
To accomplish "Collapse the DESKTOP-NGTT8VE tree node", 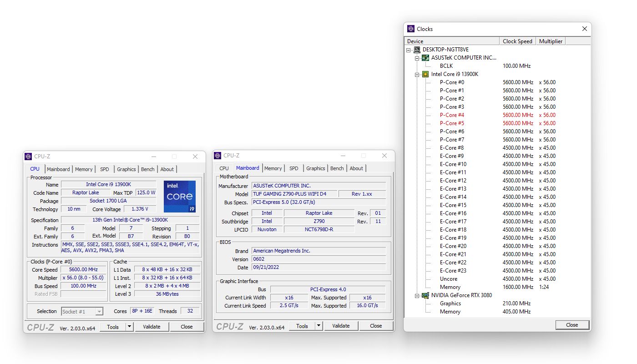I will [409, 50].
